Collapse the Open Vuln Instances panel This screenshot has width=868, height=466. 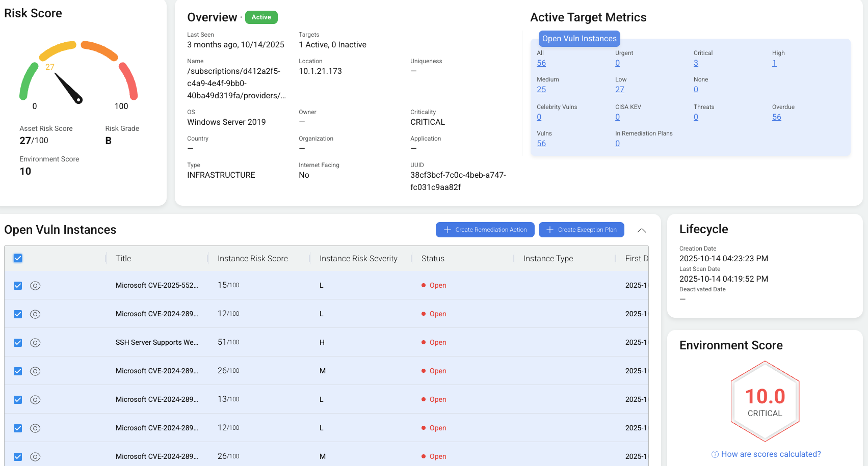pyautogui.click(x=642, y=230)
